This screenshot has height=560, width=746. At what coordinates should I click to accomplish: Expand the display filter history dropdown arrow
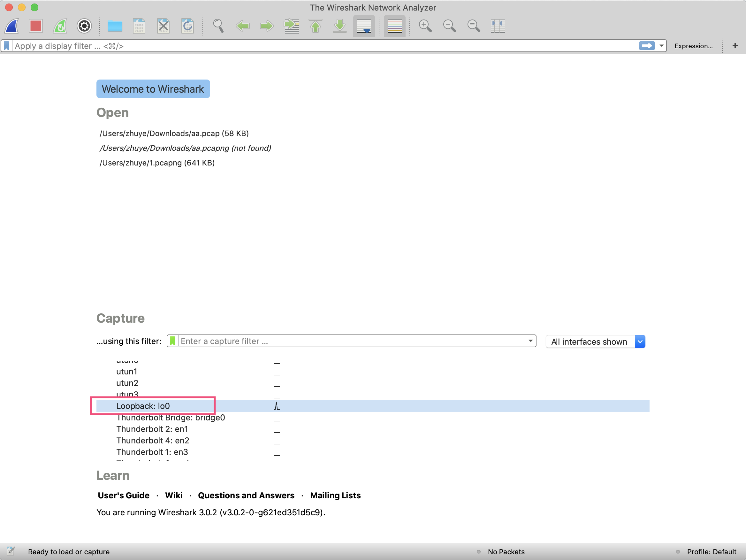661,46
